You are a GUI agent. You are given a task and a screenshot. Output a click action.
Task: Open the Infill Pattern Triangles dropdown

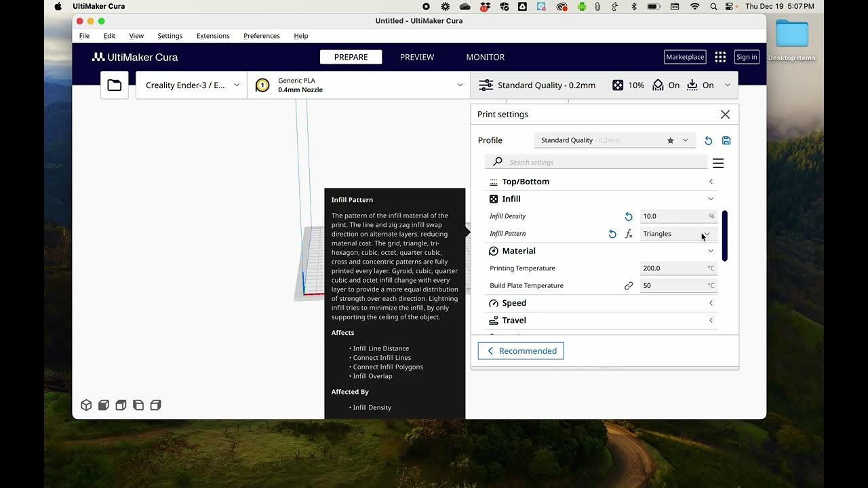coord(678,234)
